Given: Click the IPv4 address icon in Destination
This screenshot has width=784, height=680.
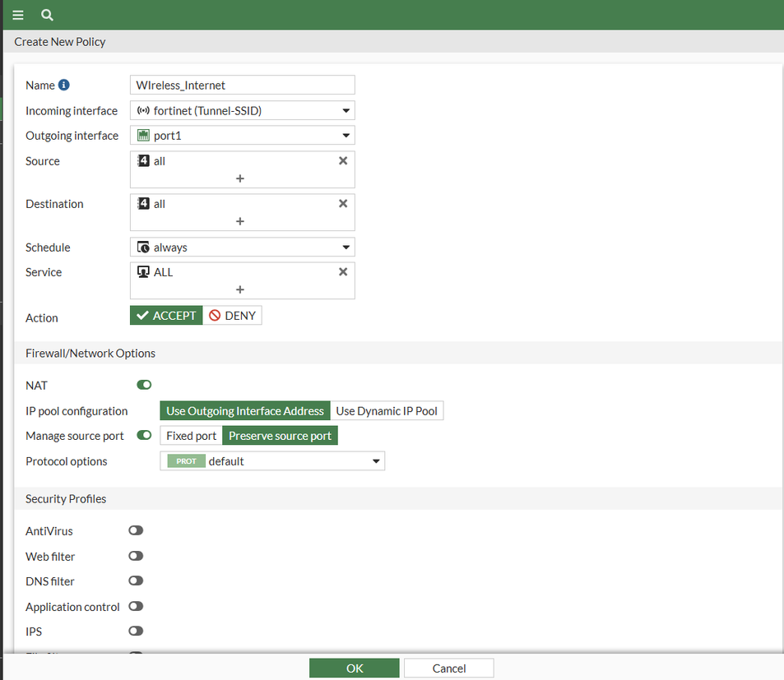Looking at the screenshot, I should coord(143,203).
